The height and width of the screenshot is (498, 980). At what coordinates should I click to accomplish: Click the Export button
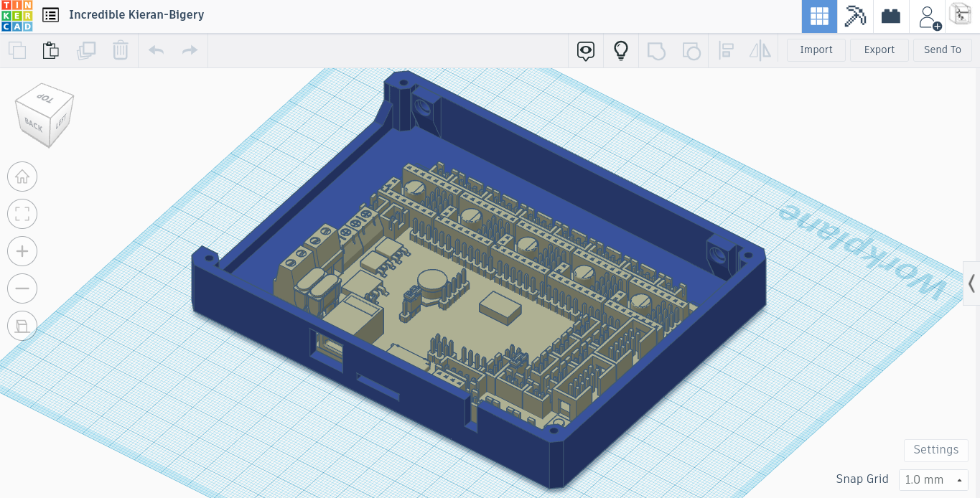pyautogui.click(x=879, y=50)
